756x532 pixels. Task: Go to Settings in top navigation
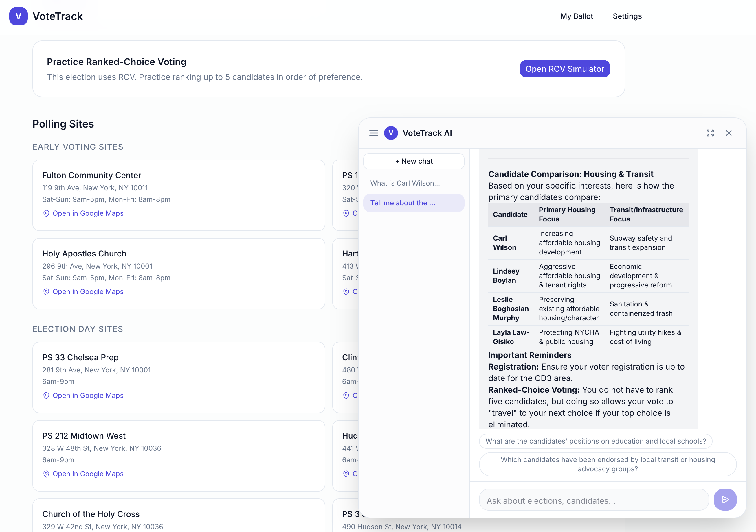click(627, 16)
